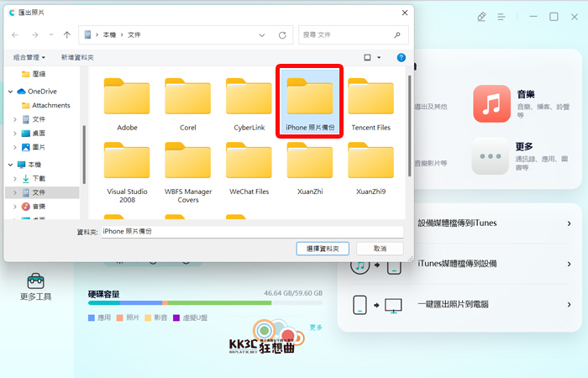This screenshot has width=588, height=378.
Task: Refresh the folder listing
Action: point(282,35)
